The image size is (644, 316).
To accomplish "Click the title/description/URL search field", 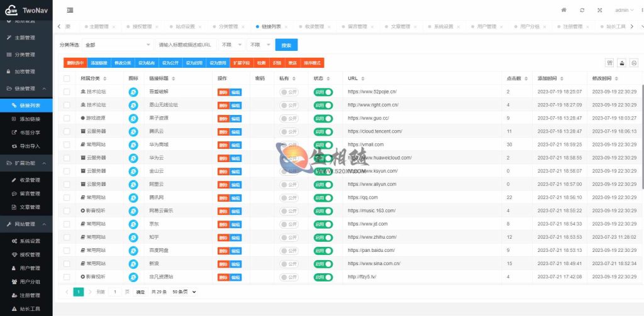I will pos(186,45).
